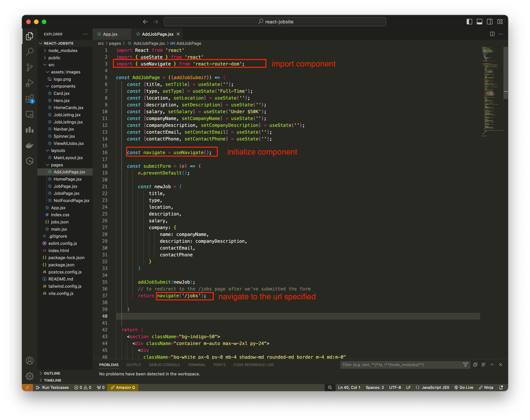Open Extensions view with update badge
This screenshot has height=420, width=530.
30,99
